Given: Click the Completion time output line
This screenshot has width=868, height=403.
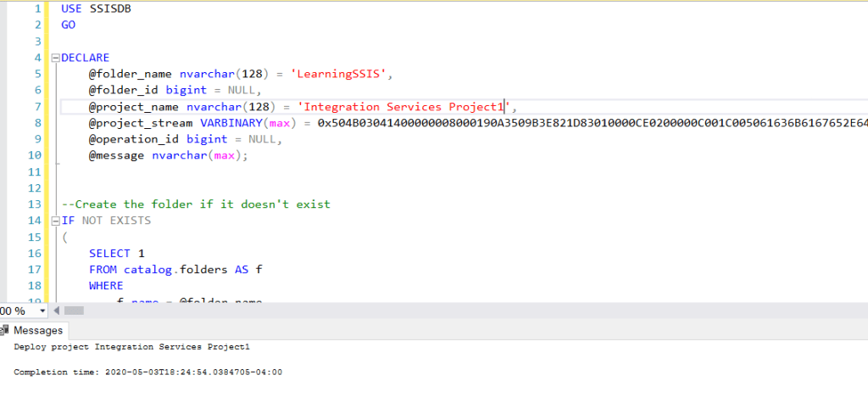Looking at the screenshot, I should (147, 372).
